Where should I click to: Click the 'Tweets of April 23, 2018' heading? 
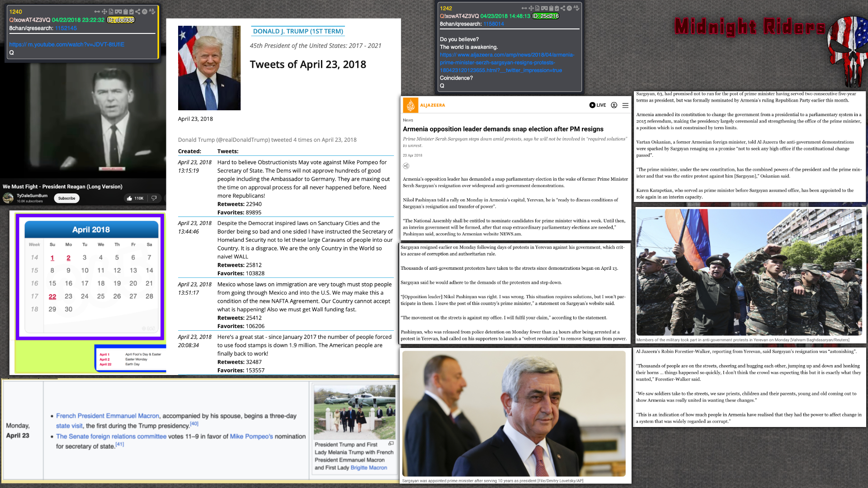click(x=308, y=64)
